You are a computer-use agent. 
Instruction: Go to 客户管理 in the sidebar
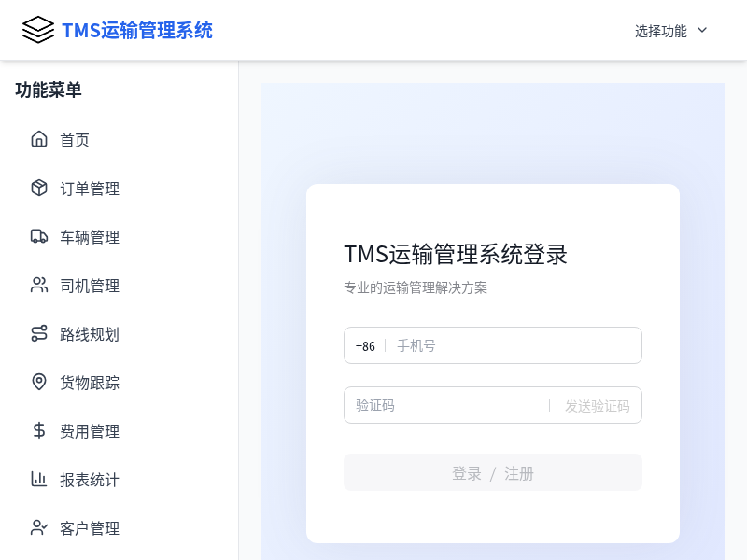pyautogui.click(x=120, y=528)
